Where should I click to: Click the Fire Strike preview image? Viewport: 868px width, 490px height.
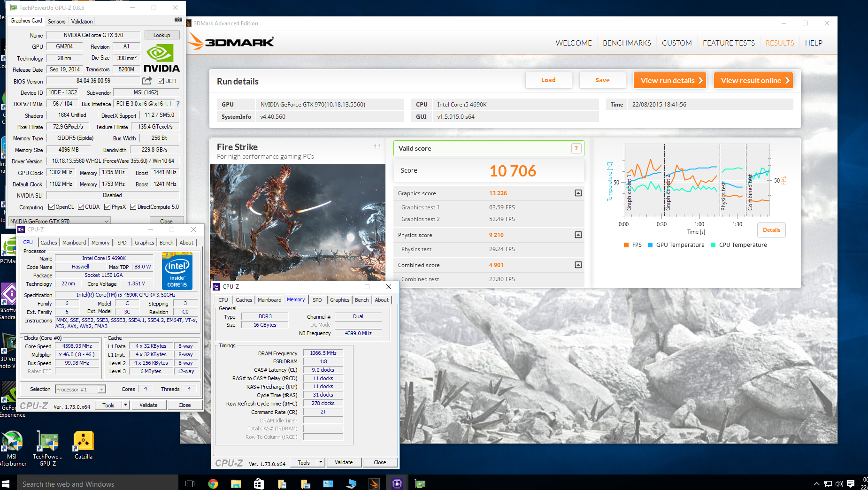298,222
